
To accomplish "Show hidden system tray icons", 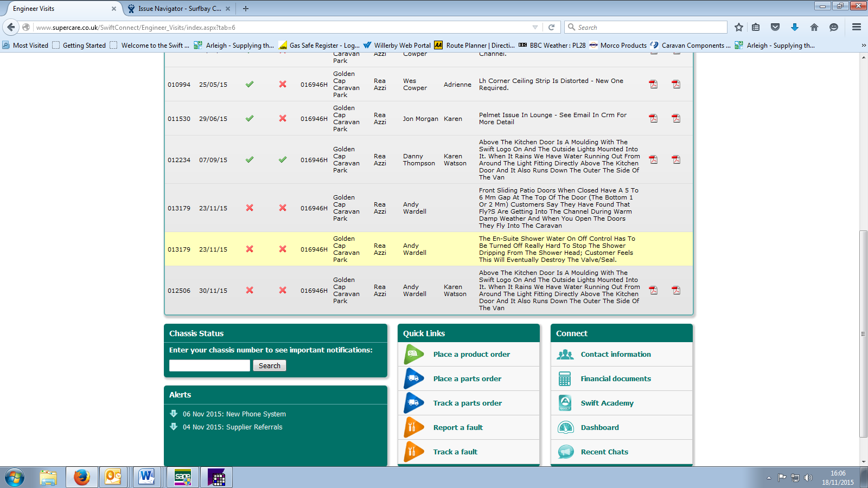I will pyautogui.click(x=769, y=478).
